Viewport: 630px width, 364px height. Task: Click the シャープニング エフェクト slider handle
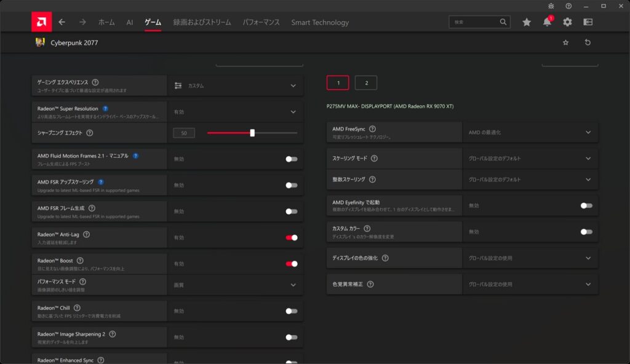coord(252,133)
